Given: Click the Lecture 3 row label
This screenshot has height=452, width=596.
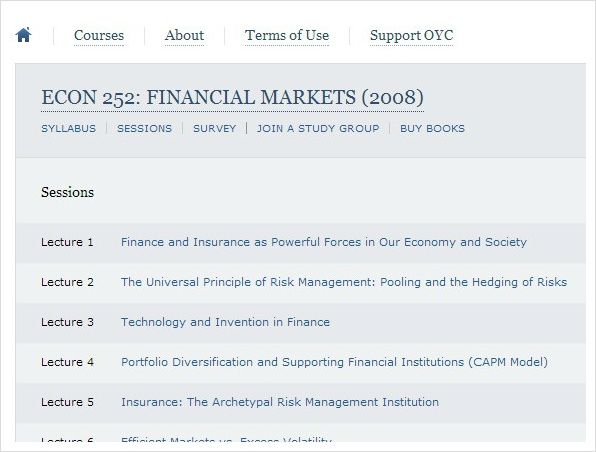Looking at the screenshot, I should [67, 322].
